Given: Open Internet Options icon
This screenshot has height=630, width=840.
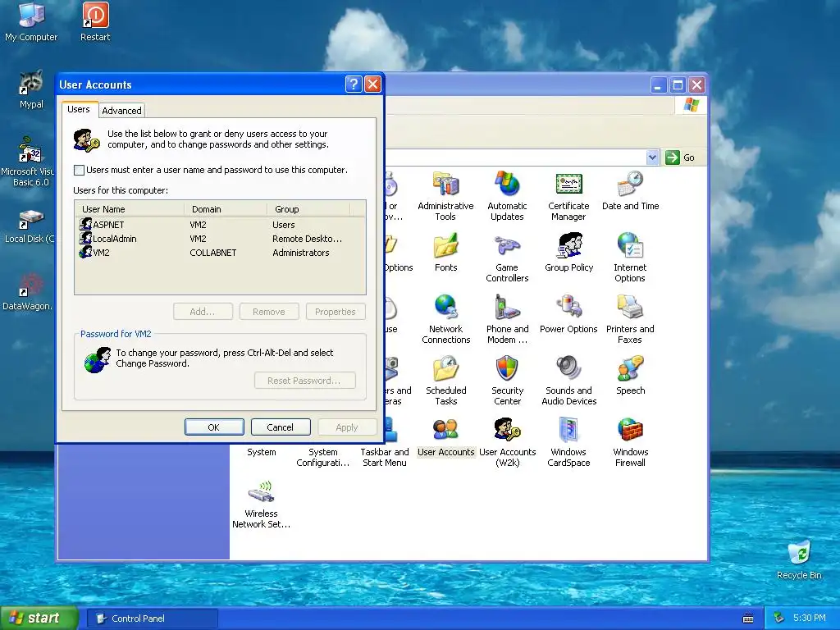Looking at the screenshot, I should 630,258.
